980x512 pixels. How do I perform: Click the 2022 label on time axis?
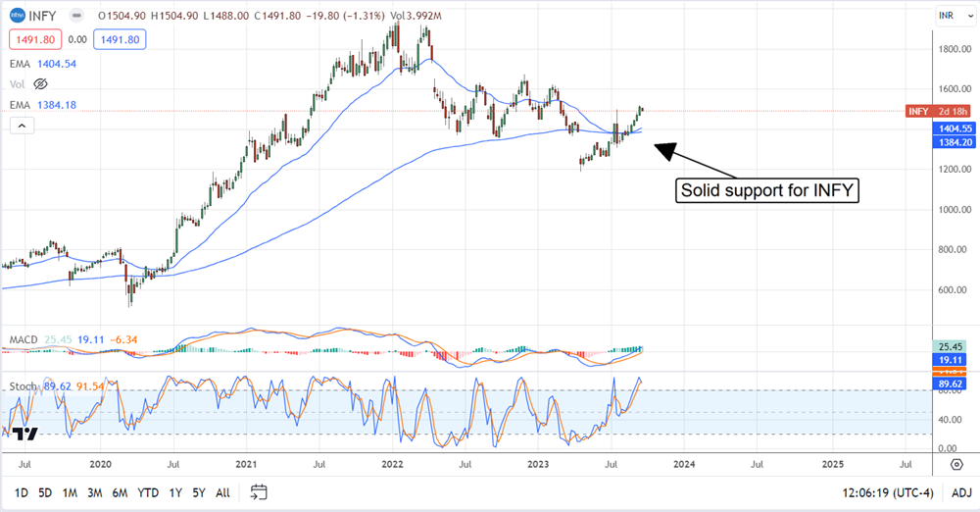pyautogui.click(x=392, y=465)
